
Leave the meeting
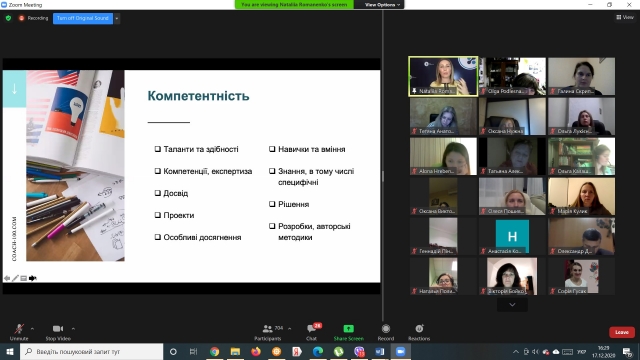(x=622, y=332)
